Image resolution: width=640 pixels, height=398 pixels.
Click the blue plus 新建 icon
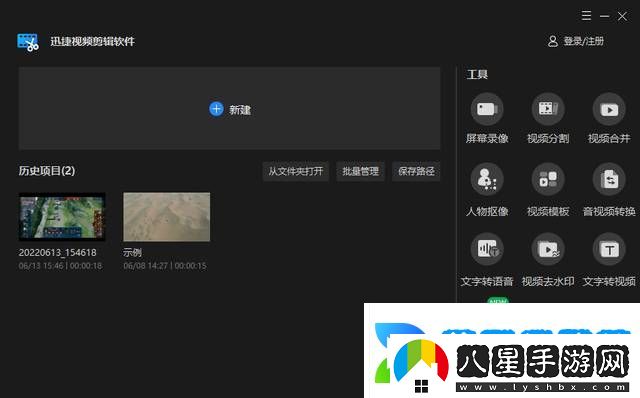(x=216, y=109)
